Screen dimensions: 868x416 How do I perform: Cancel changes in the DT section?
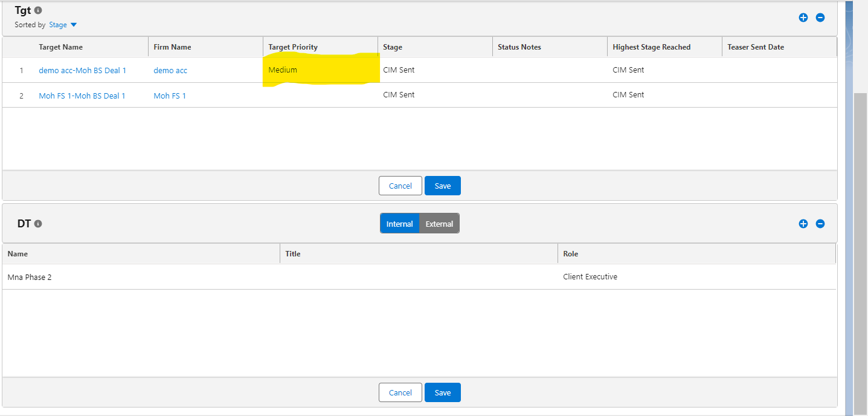(400, 392)
